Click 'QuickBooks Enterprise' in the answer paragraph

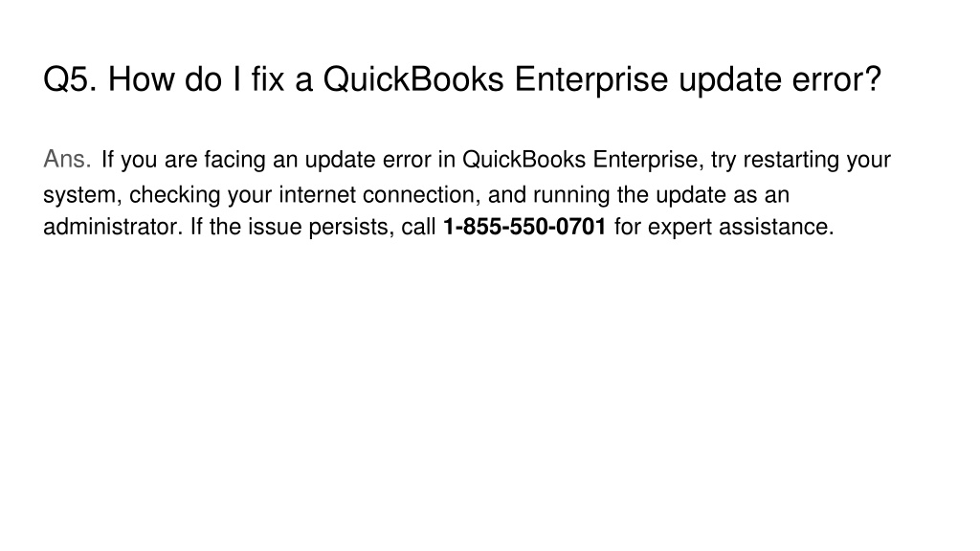pyautogui.click(x=579, y=160)
